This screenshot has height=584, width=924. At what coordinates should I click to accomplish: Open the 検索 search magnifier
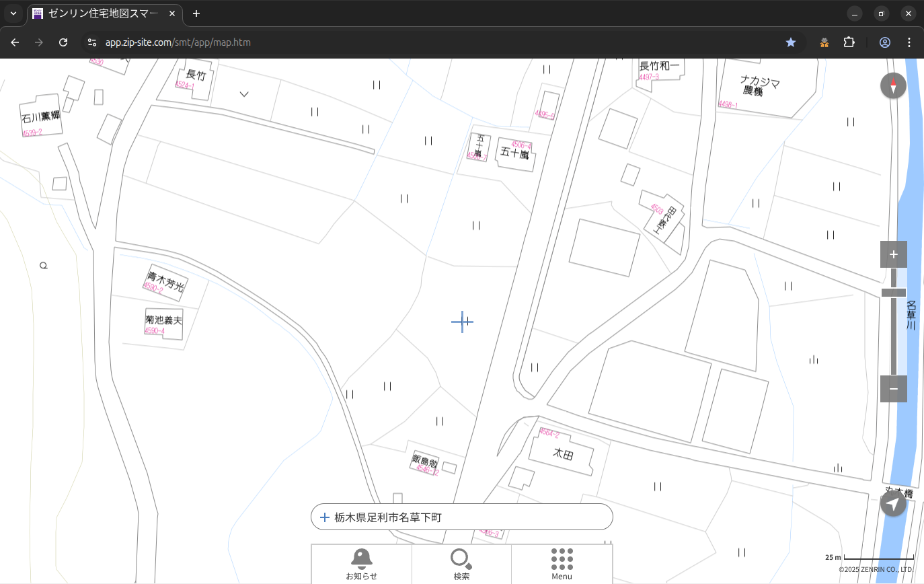tap(461, 564)
